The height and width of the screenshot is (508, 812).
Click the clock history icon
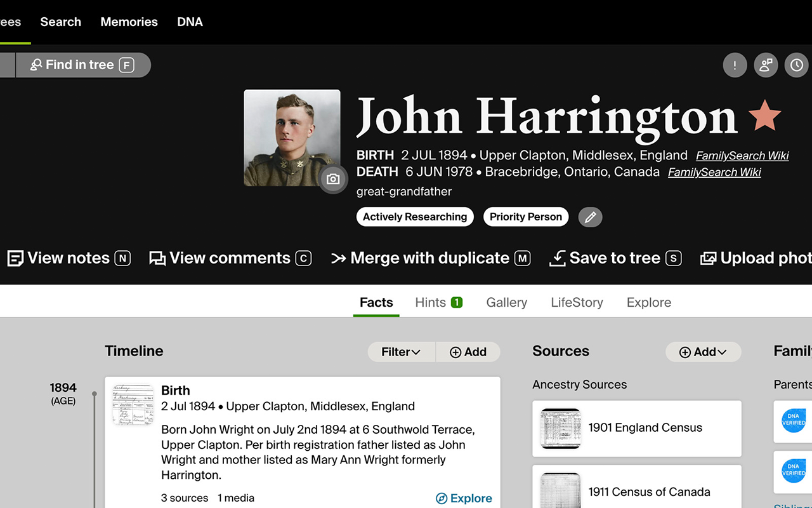point(797,65)
